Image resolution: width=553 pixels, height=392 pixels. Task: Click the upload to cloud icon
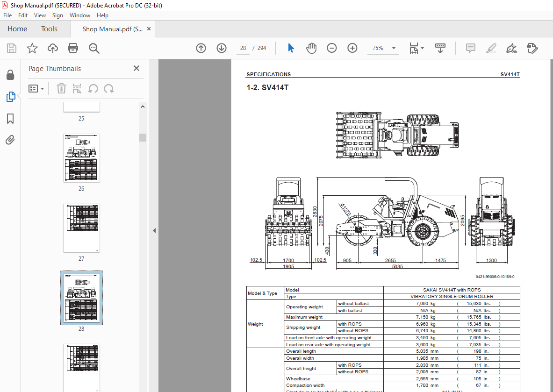(52, 48)
